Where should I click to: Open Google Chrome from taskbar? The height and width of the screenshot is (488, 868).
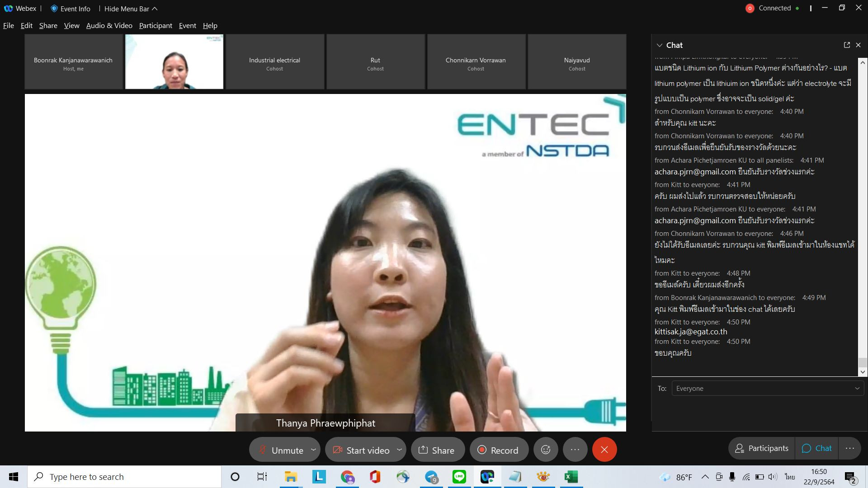pyautogui.click(x=347, y=477)
